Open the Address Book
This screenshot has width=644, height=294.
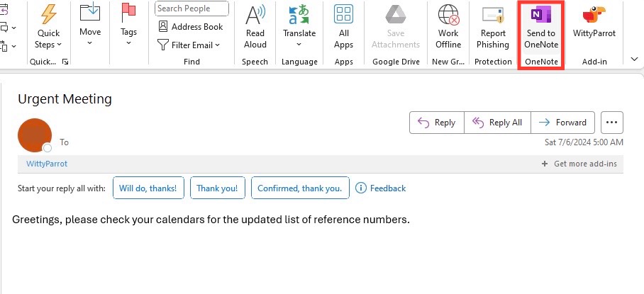point(191,27)
